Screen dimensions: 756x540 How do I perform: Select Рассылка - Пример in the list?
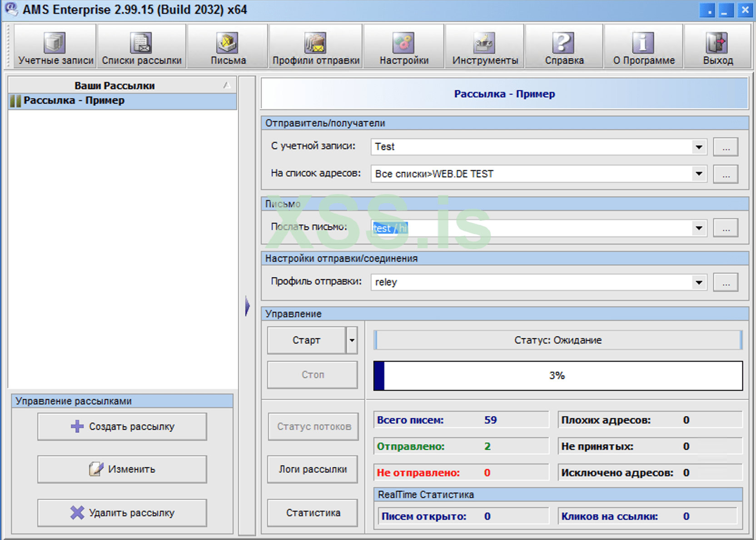pyautogui.click(x=74, y=101)
